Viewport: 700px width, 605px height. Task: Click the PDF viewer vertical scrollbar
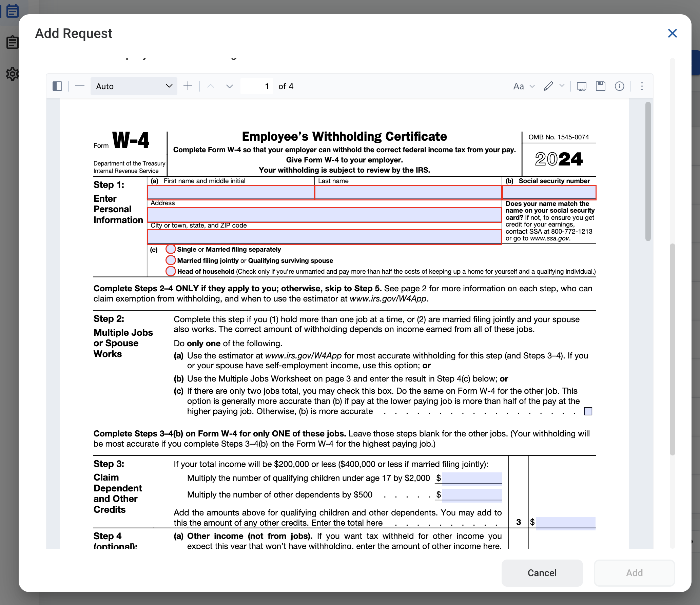[648, 171]
